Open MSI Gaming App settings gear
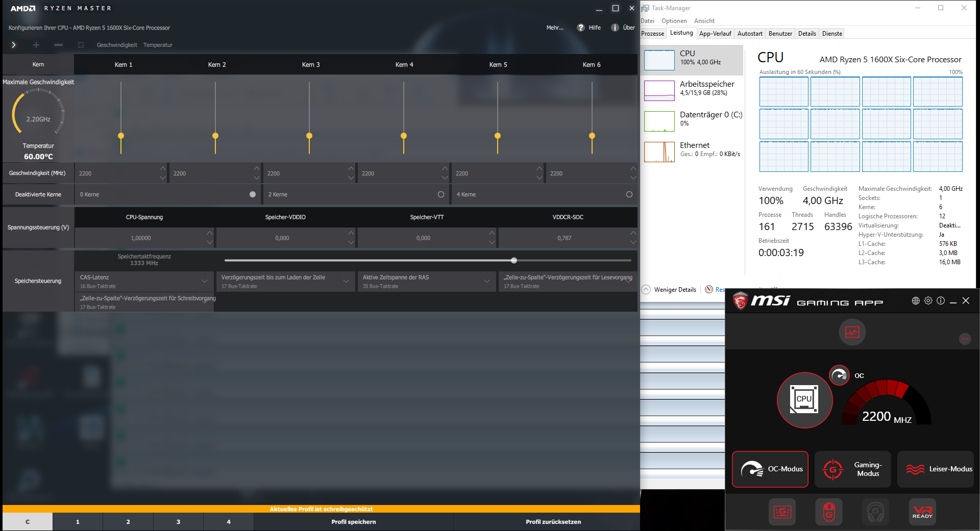The width and height of the screenshot is (980, 531). [928, 301]
